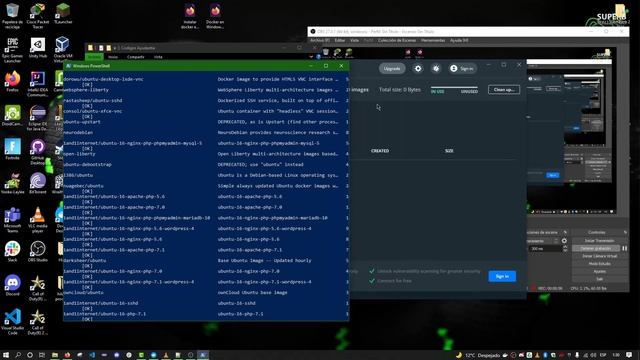Viewport: 640px width, 360px height.
Task: Select the Vista tab in File Explorer
Action: tap(158, 57)
